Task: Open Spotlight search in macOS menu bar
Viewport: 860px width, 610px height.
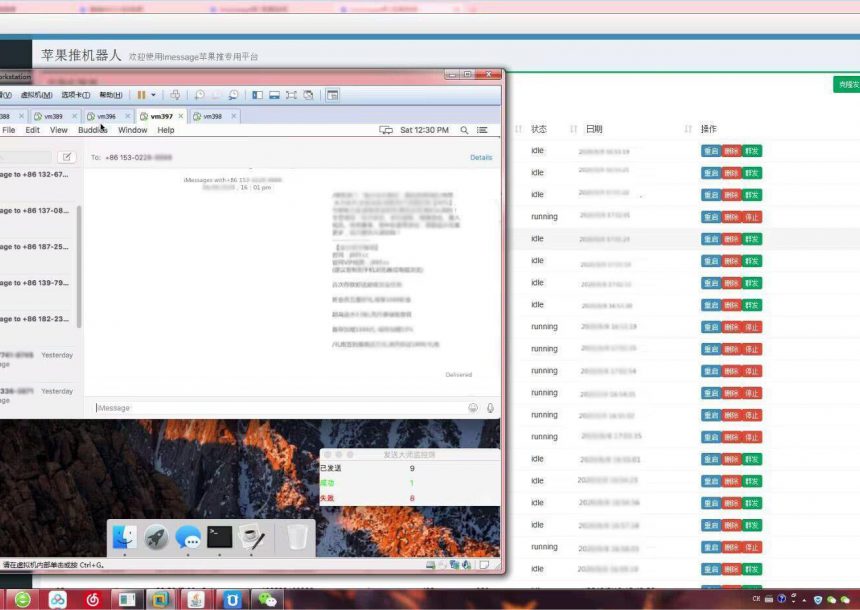Action: [464, 130]
